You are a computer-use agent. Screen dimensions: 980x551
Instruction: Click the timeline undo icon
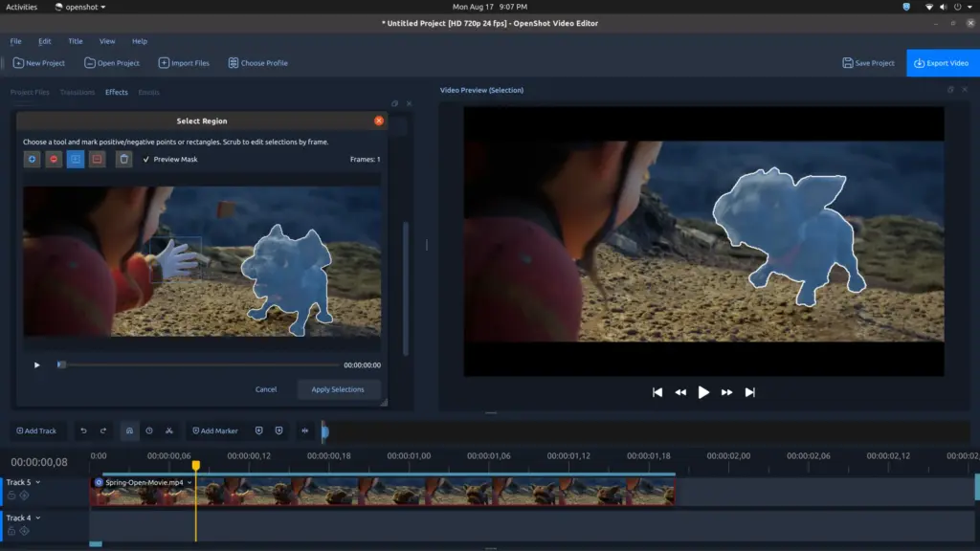pos(83,430)
